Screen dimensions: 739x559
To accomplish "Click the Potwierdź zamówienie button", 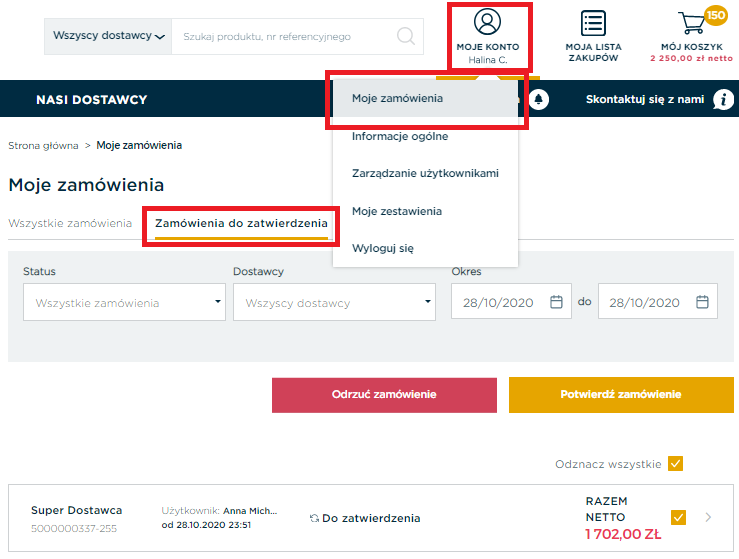I will pos(621,395).
